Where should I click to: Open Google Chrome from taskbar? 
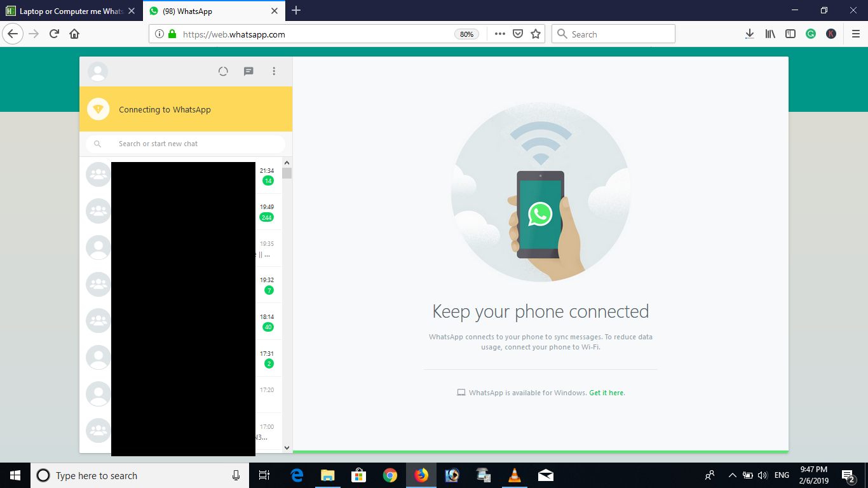point(390,475)
